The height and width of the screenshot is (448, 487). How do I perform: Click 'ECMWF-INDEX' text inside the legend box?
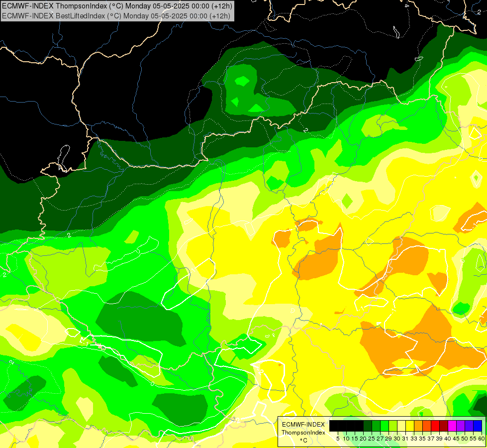click(303, 425)
